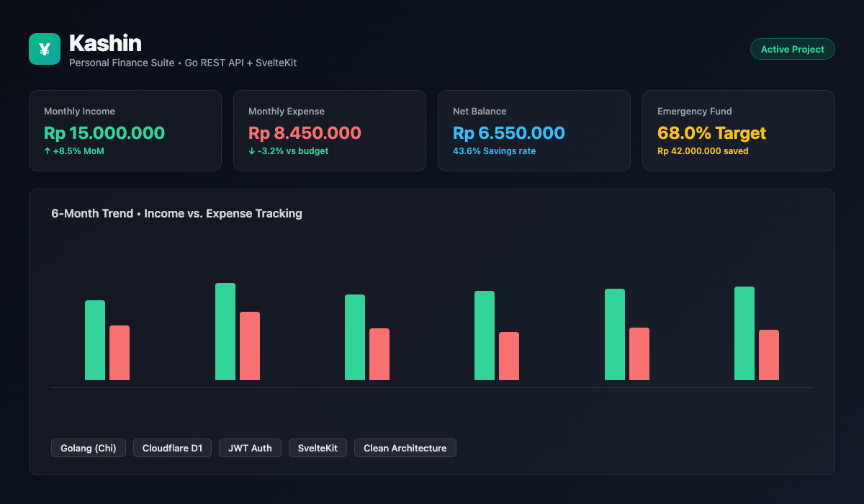Click the Kashin title heading

point(105,43)
